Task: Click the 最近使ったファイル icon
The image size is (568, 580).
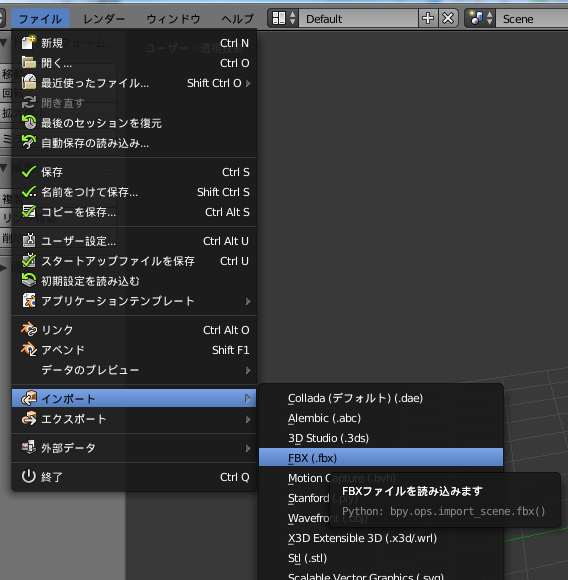Action: click(x=28, y=82)
